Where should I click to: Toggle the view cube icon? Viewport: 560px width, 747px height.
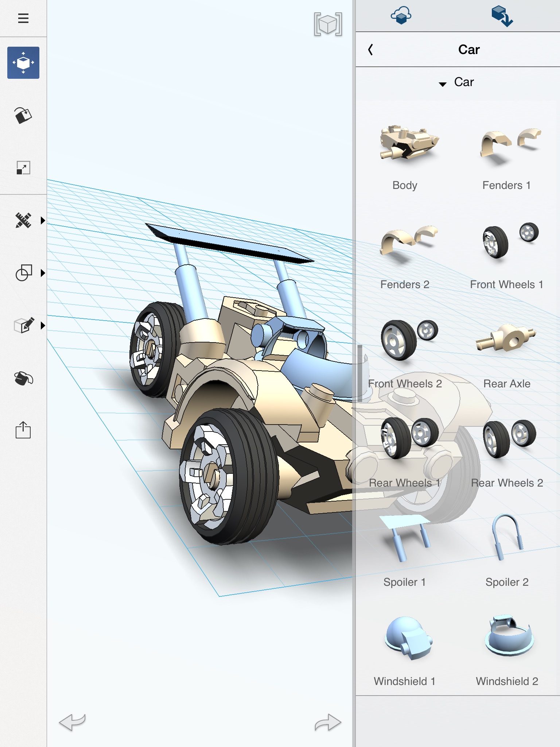coord(328,24)
